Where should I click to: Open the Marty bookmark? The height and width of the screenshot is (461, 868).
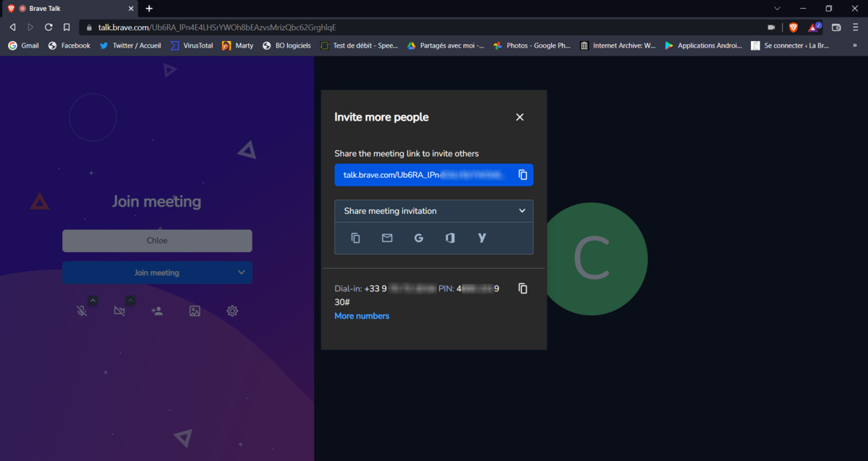click(237, 46)
